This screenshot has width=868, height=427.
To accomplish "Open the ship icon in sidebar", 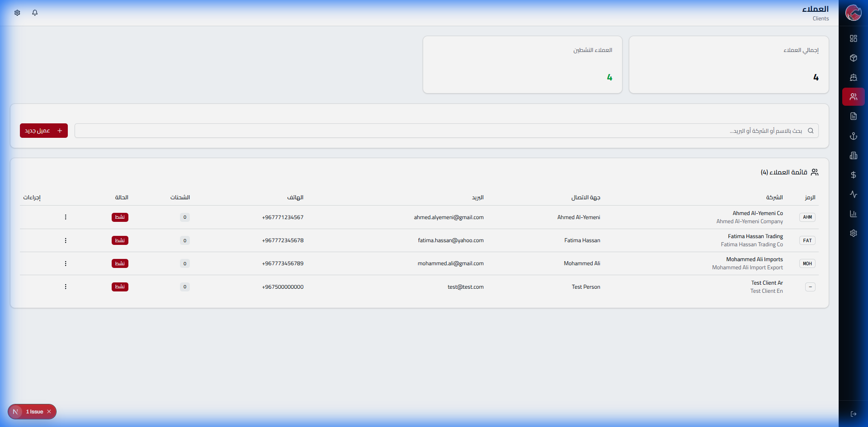I will [x=853, y=77].
